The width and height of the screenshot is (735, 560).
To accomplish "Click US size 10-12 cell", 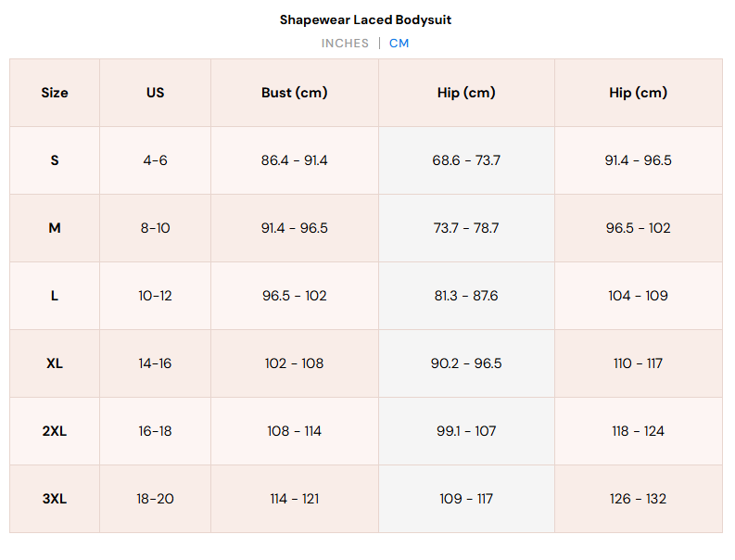I will click(155, 296).
